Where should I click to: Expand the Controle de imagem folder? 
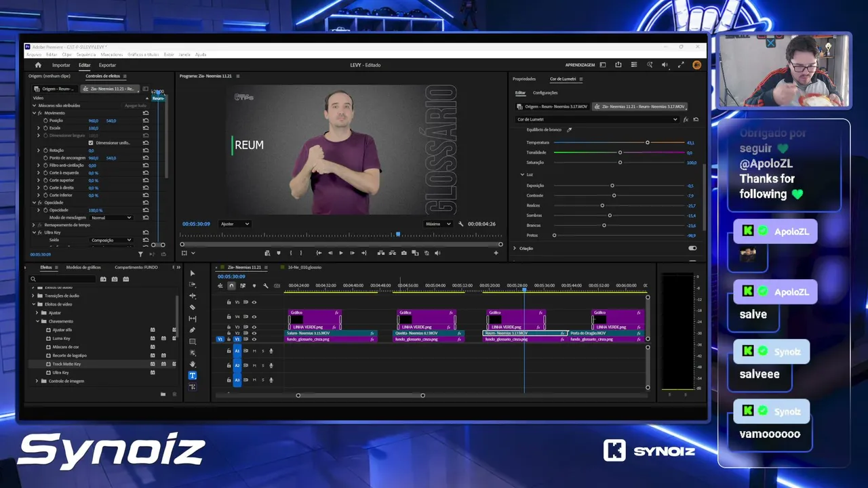tap(37, 381)
